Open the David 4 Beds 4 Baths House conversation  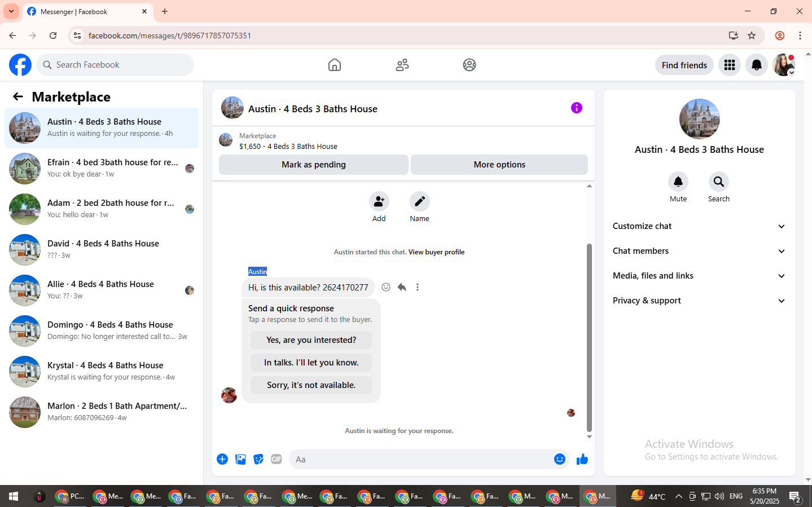coord(102,250)
